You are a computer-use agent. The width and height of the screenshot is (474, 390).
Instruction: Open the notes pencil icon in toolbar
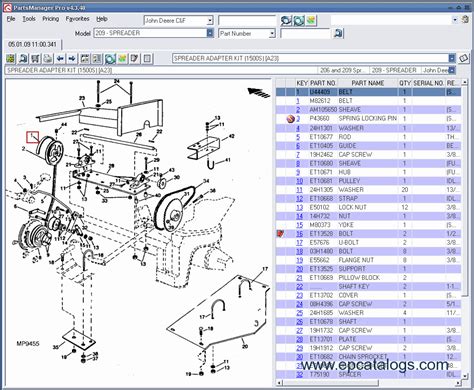tap(134, 59)
